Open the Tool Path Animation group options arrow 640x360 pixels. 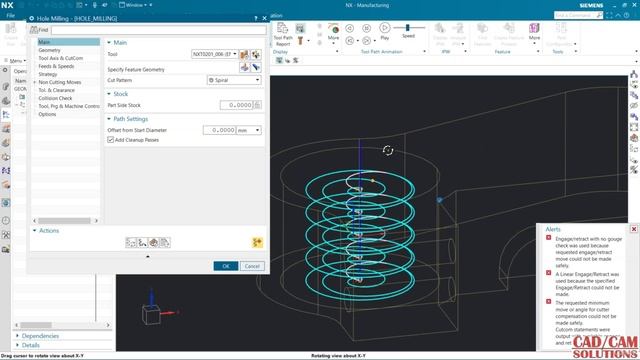424,52
